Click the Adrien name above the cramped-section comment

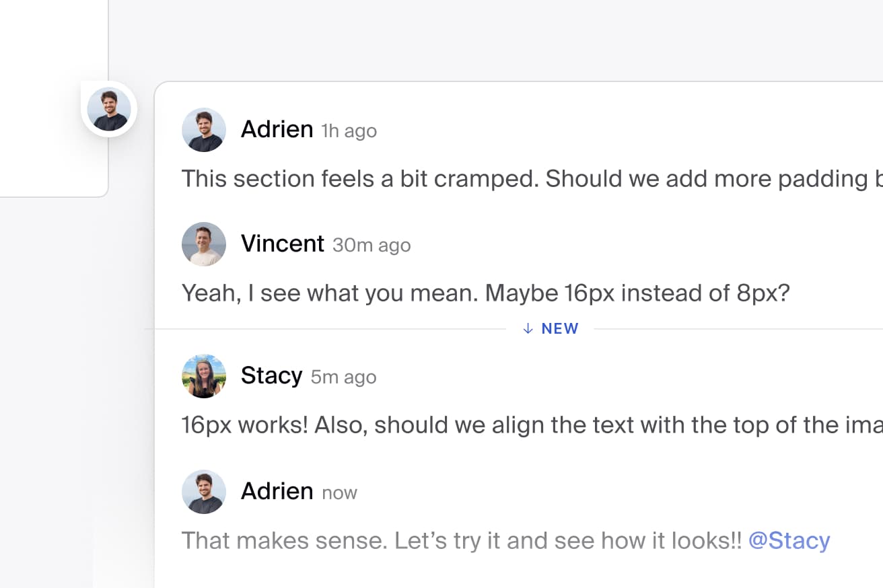coord(277,129)
